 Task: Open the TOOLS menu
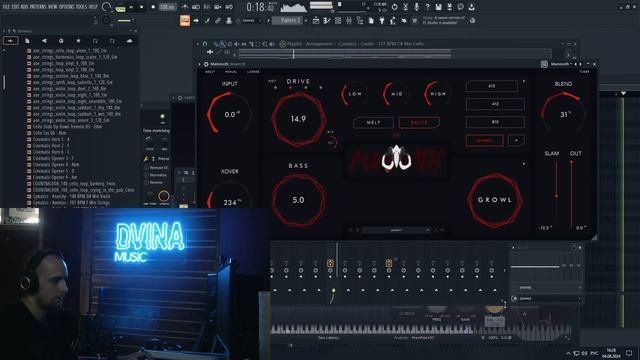pyautogui.click(x=82, y=7)
